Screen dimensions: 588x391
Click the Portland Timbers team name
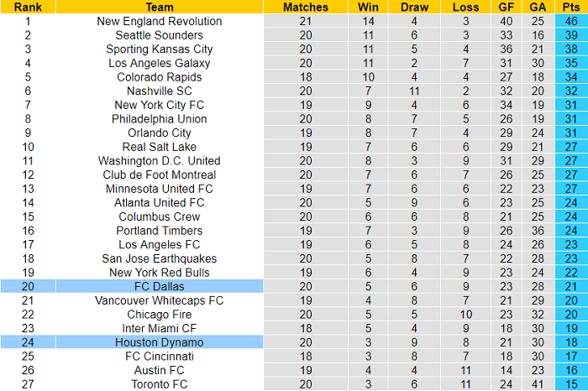point(160,231)
